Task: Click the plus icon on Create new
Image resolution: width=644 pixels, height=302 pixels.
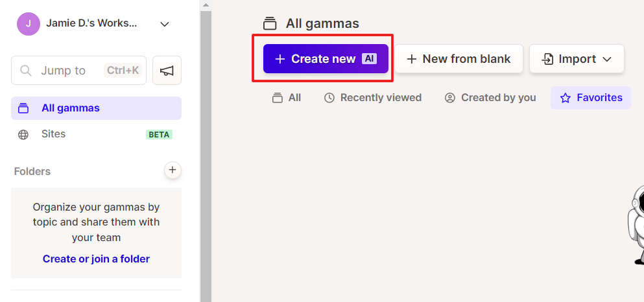Action: (x=280, y=59)
